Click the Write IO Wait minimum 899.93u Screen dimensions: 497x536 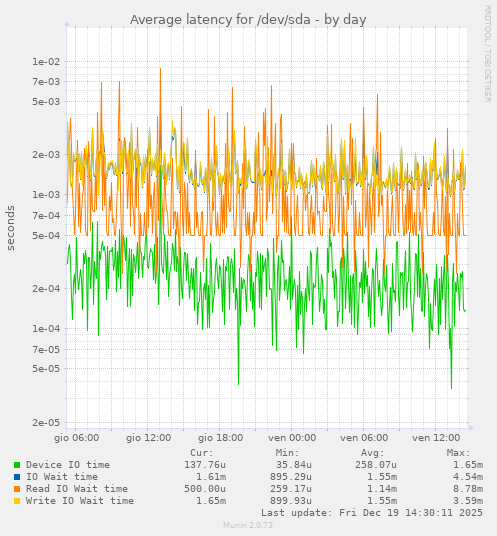pyautogui.click(x=291, y=501)
